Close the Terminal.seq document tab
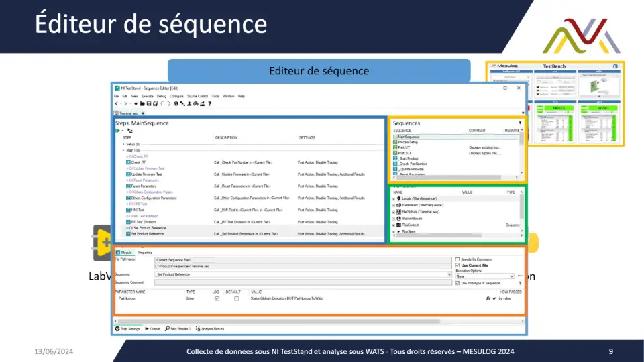 pos(143,113)
